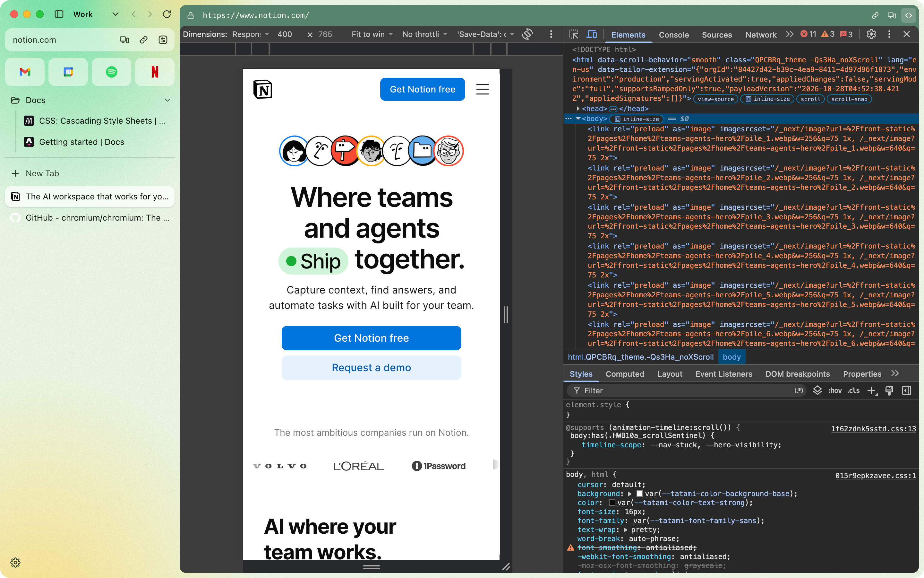Toggle the browser sidebar panel icon
The image size is (924, 578).
(x=59, y=14)
